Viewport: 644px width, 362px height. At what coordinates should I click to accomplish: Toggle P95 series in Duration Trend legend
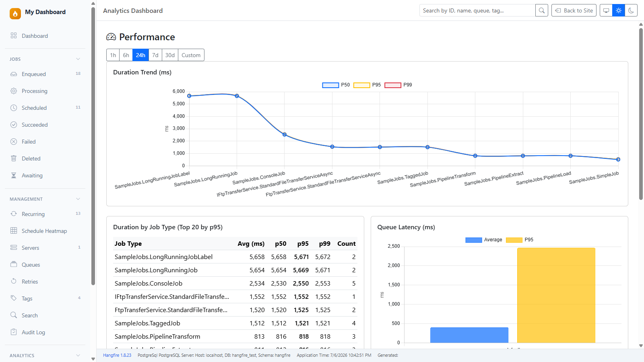(367, 85)
